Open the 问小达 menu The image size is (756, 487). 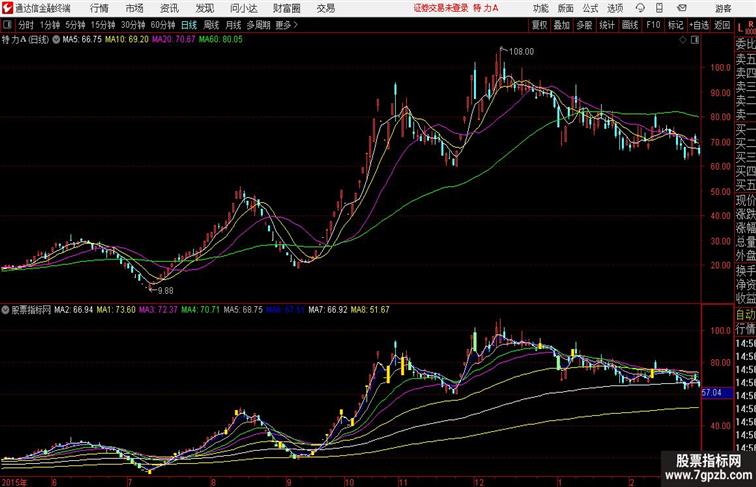tap(243, 8)
